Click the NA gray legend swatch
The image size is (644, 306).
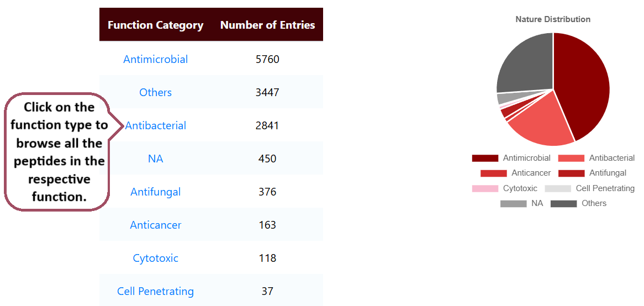[x=513, y=204]
